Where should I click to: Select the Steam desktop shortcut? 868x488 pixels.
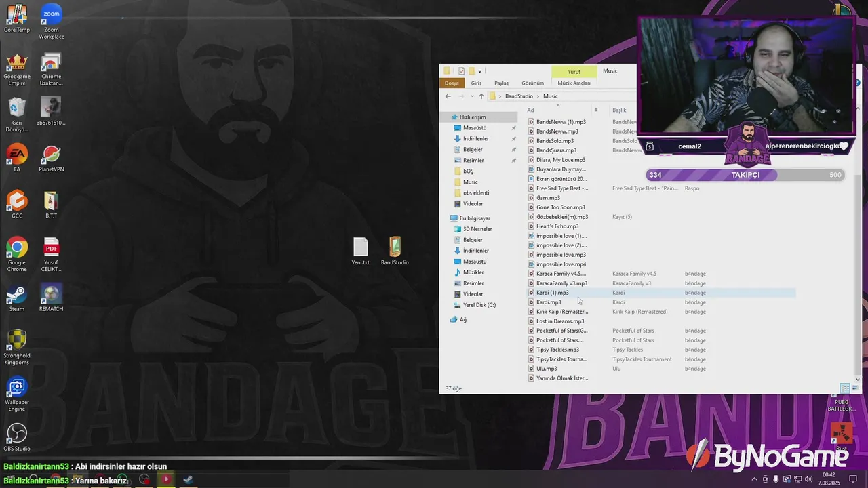17,298
